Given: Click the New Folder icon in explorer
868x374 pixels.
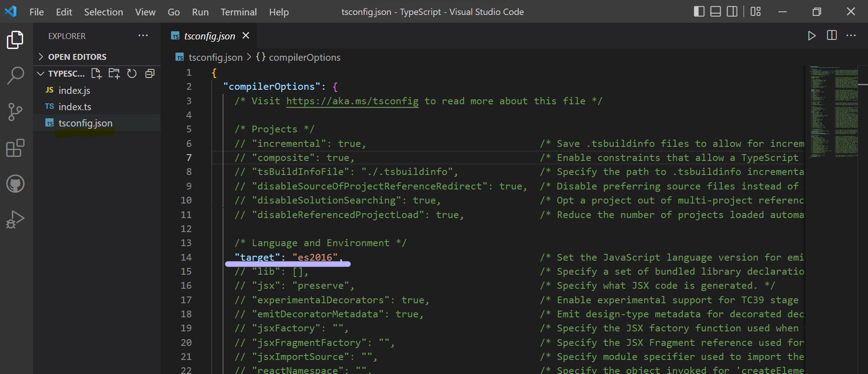Looking at the screenshot, I should [x=114, y=73].
